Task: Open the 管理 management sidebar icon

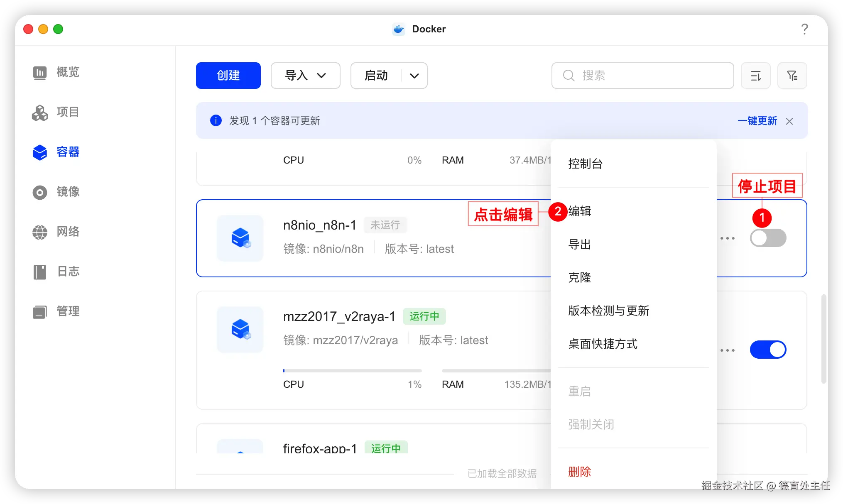Action: [x=40, y=312]
